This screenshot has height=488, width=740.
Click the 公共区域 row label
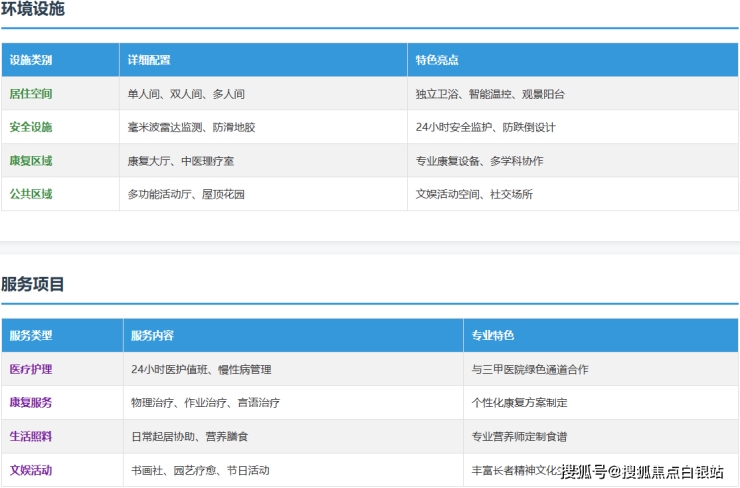tap(31, 194)
